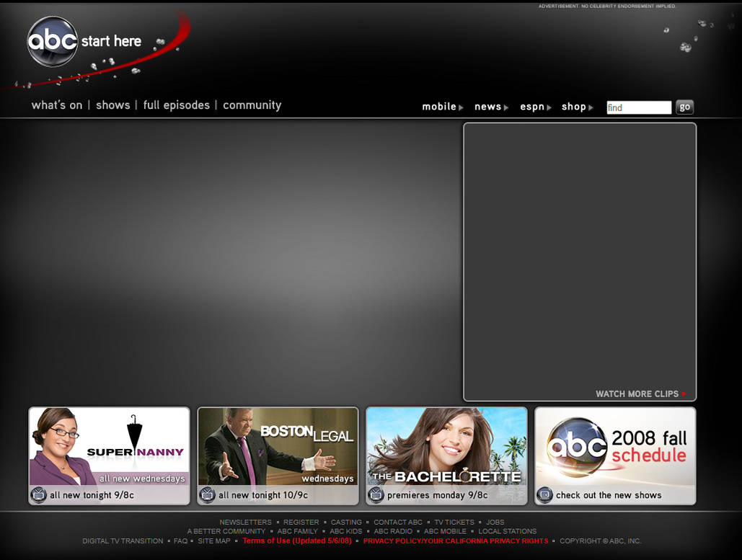Click into the find search field

tap(639, 107)
